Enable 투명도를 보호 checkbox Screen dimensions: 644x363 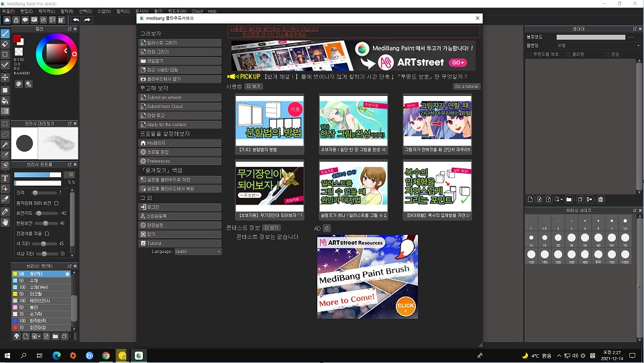(x=529, y=54)
